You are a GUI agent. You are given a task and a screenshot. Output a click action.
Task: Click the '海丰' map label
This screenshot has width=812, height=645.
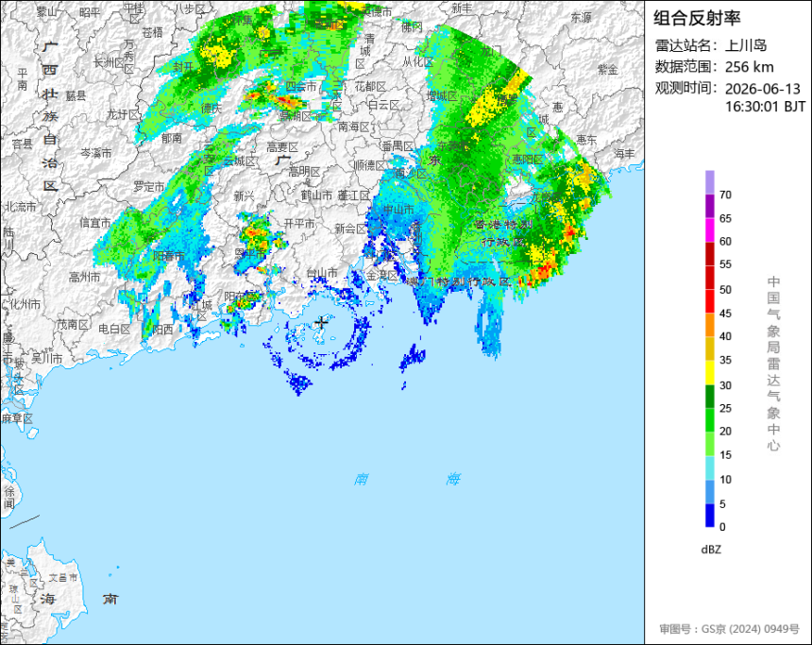(624, 153)
